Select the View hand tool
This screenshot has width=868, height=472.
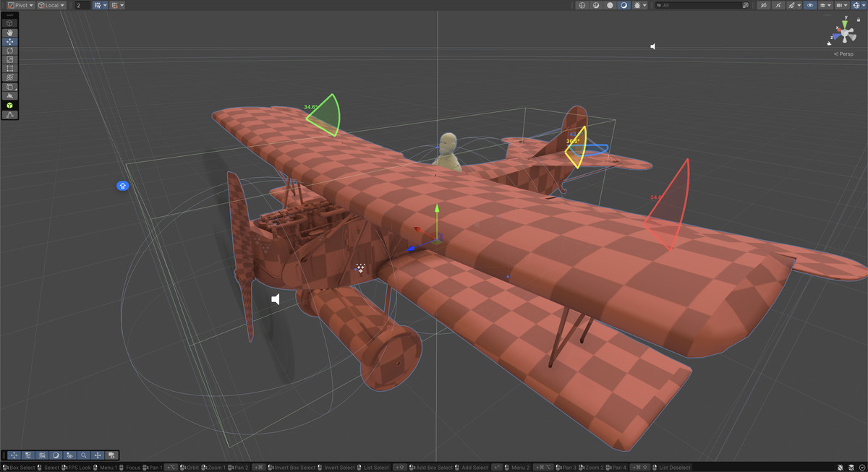10,32
